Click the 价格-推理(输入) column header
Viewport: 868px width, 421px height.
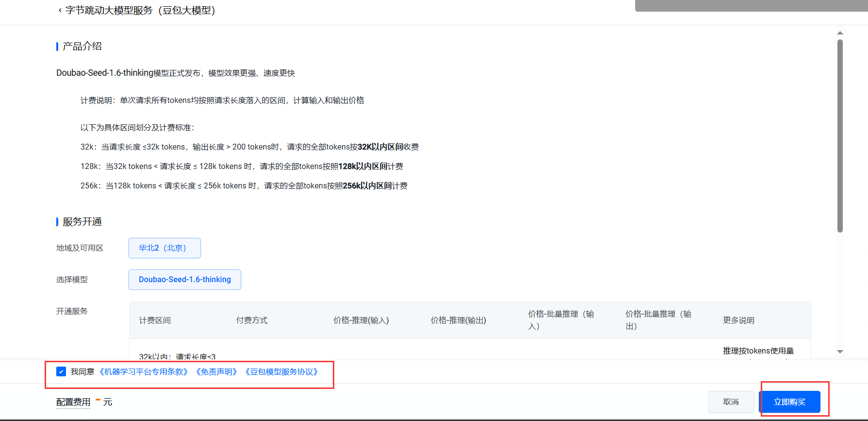(361, 320)
